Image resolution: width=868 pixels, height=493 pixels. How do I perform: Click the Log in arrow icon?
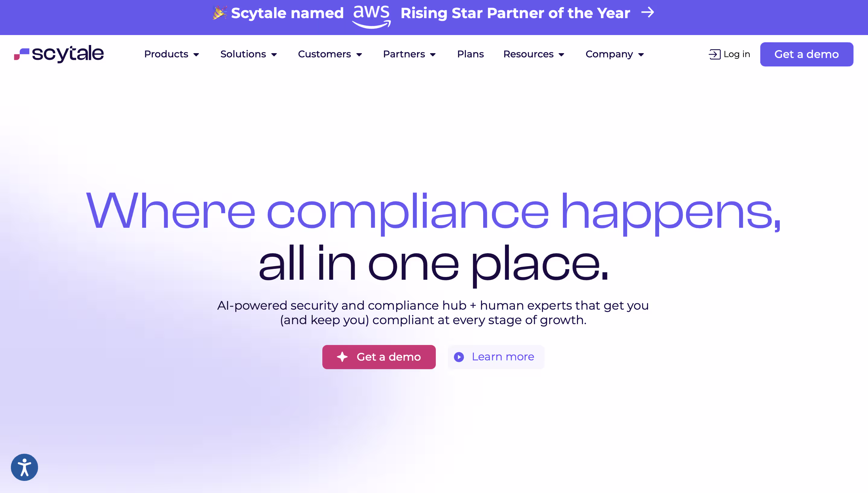(714, 54)
